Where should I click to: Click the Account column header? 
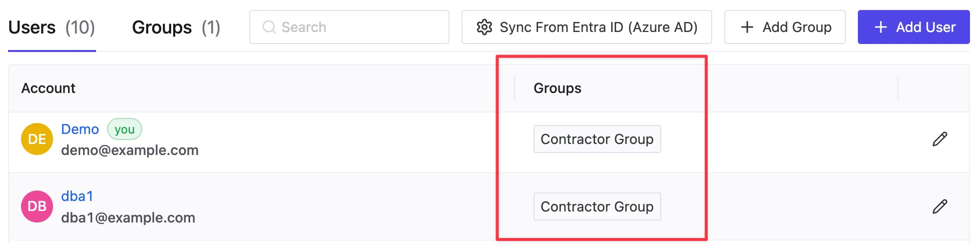(48, 88)
